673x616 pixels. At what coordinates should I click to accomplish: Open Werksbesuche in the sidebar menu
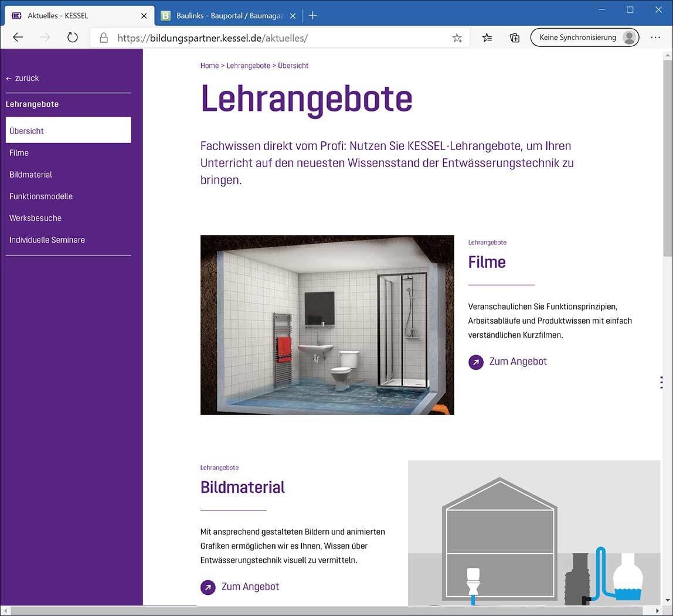pyautogui.click(x=35, y=218)
